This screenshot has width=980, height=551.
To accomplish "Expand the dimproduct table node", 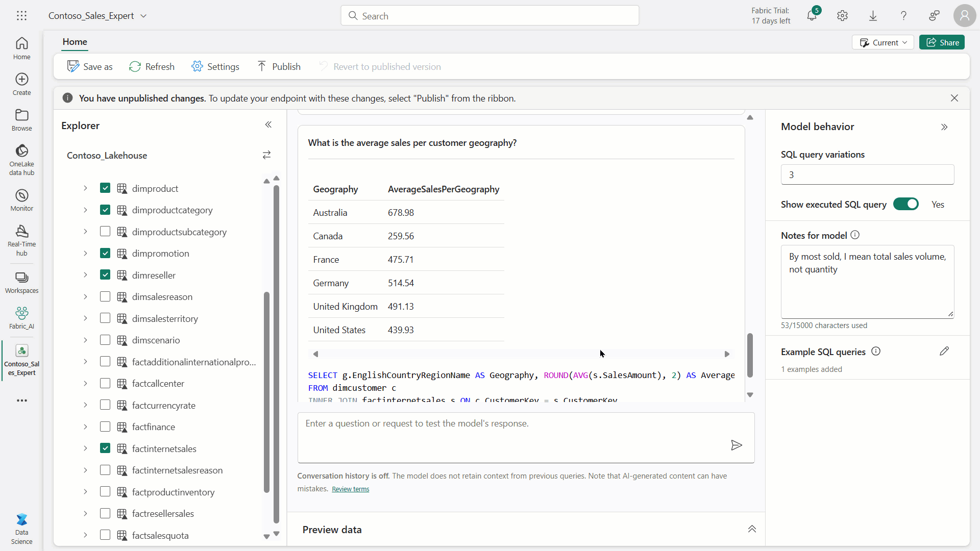I will (85, 188).
